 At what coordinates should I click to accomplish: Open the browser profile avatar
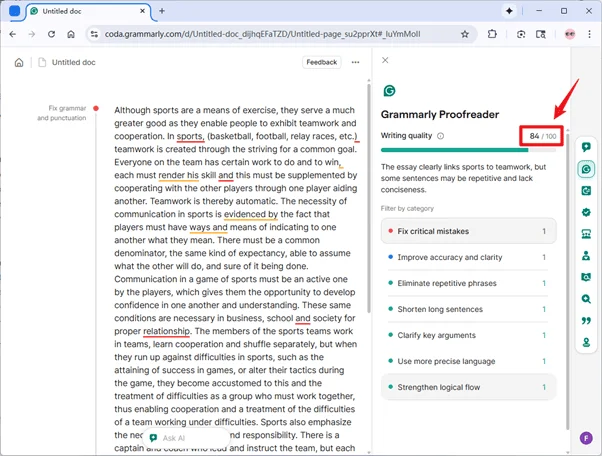(570, 34)
